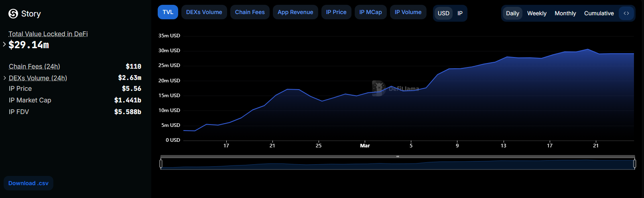Click the left handle of range slider
Viewport: 644px width, 198px height.
(161, 163)
